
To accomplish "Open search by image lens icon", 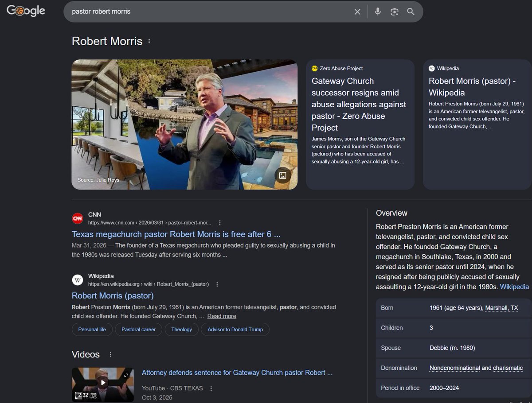I will [394, 12].
